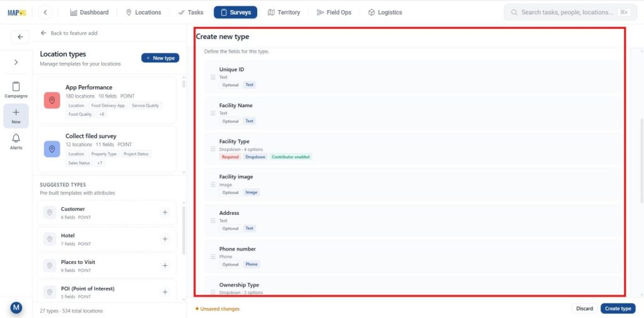
Task: Select the Surveys tab
Action: pyautogui.click(x=235, y=13)
